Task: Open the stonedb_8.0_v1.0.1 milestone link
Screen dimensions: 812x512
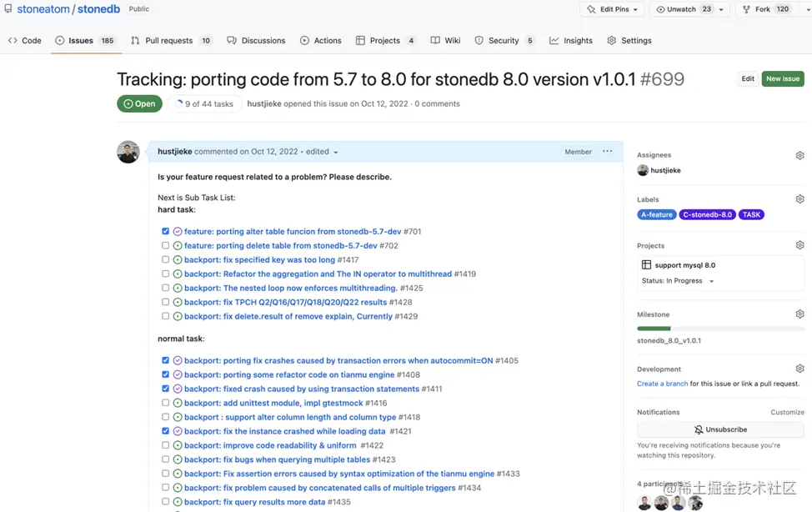Action: tap(669, 341)
